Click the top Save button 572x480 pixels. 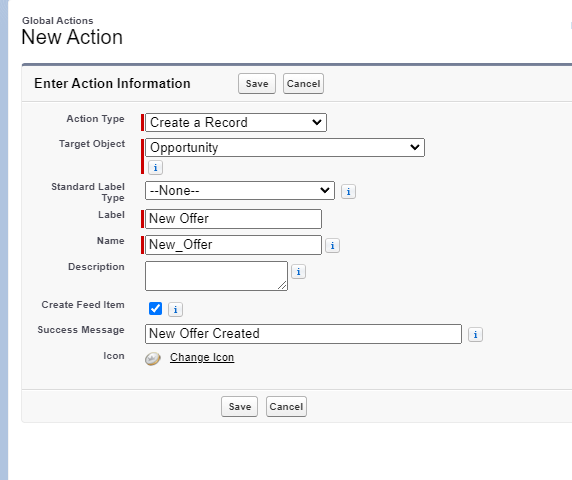[257, 84]
